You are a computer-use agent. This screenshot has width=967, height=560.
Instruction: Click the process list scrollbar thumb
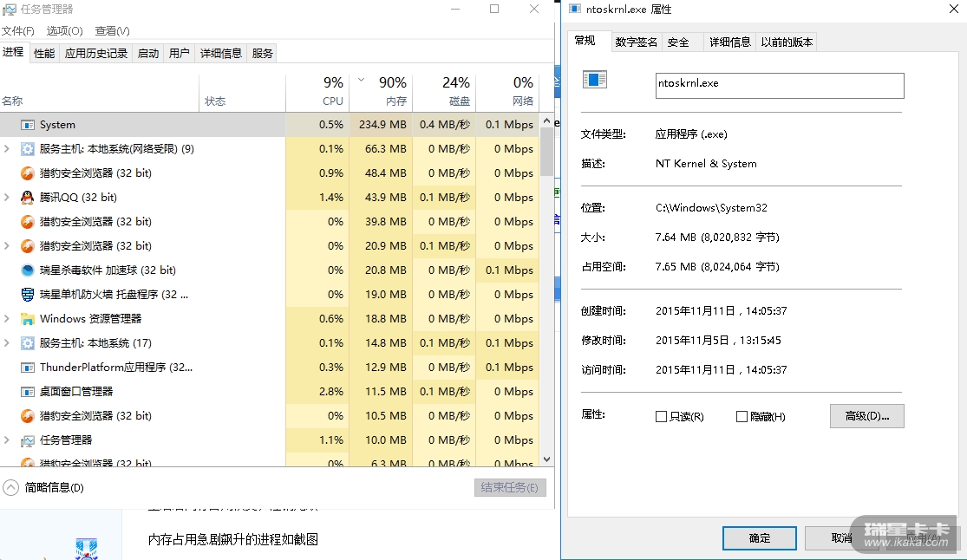click(x=546, y=153)
